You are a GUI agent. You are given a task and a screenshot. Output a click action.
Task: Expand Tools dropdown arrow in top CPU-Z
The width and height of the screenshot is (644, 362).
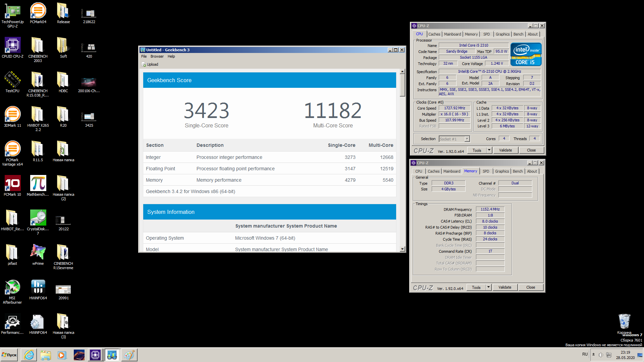(489, 150)
